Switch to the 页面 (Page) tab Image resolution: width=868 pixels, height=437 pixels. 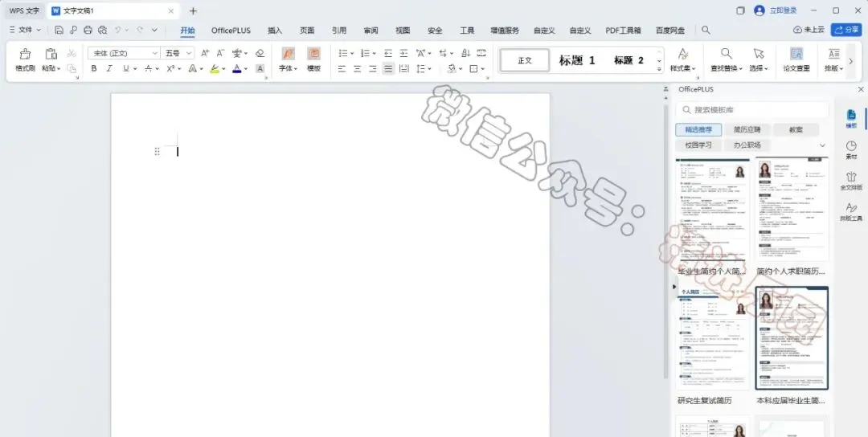point(307,31)
